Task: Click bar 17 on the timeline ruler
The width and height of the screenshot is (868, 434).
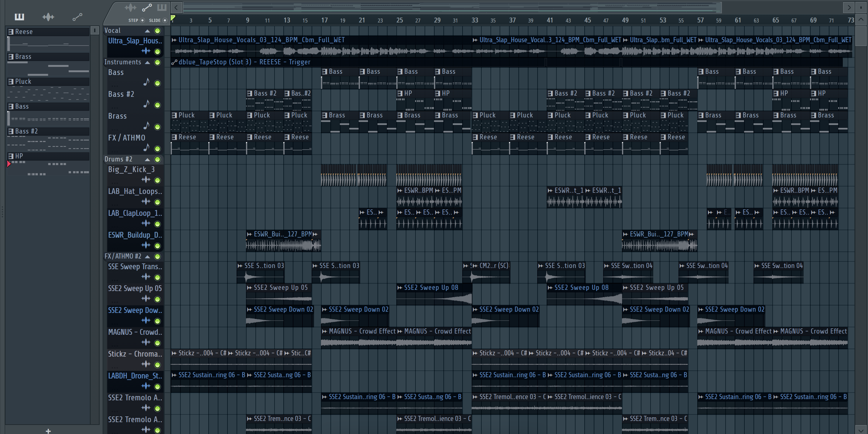Action: click(324, 20)
